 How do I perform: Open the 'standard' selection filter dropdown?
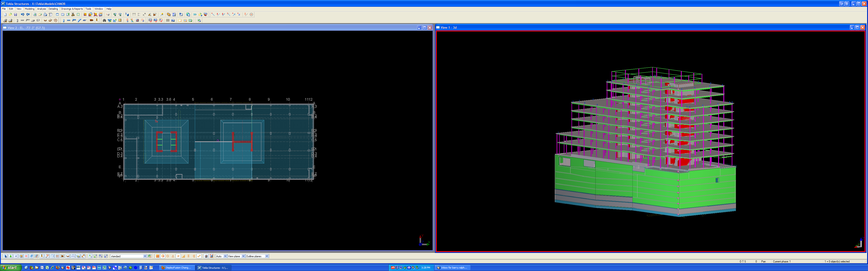[x=145, y=256]
